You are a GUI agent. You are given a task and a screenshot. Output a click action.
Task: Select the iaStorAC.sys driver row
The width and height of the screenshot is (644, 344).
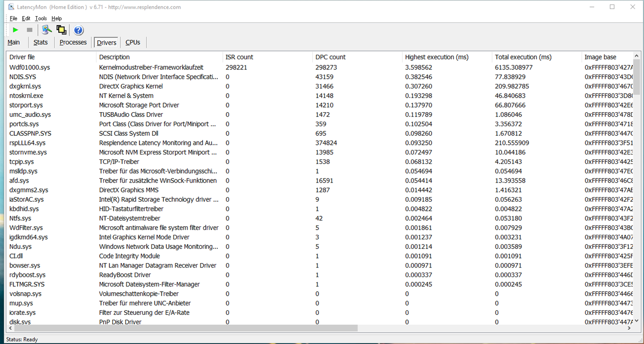coord(319,199)
